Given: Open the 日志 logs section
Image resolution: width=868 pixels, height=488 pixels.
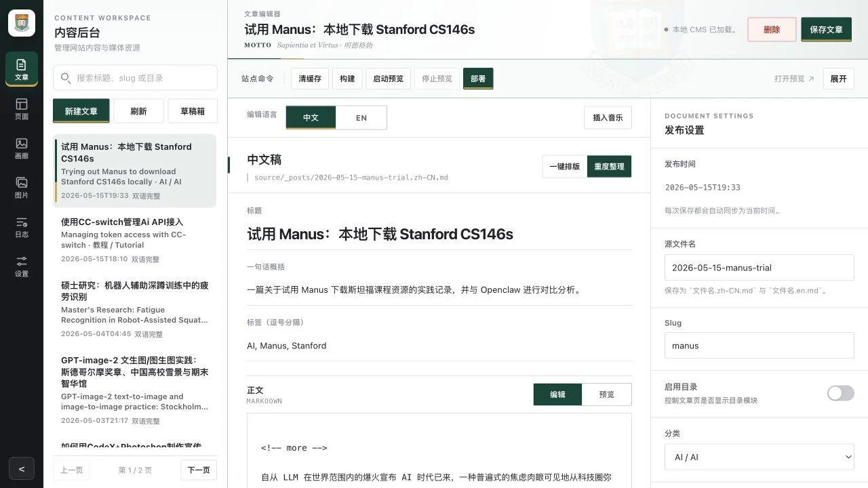Looking at the screenshot, I should point(22,226).
